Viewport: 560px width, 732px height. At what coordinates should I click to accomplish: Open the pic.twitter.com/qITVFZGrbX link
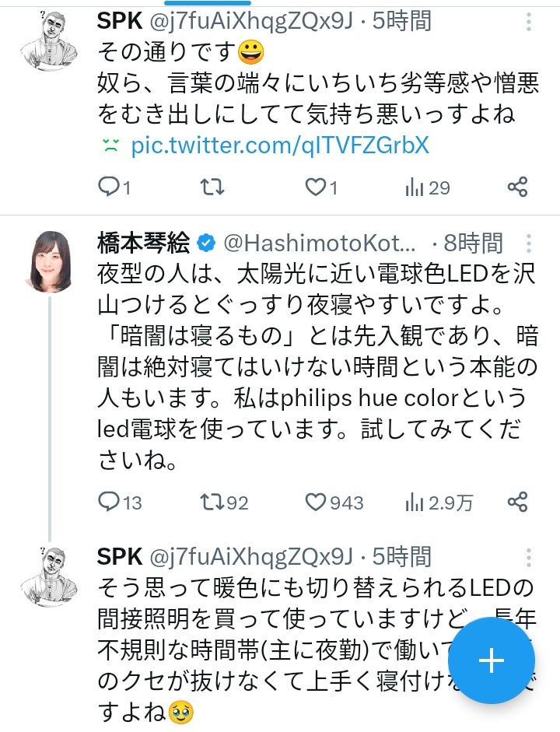(x=280, y=145)
